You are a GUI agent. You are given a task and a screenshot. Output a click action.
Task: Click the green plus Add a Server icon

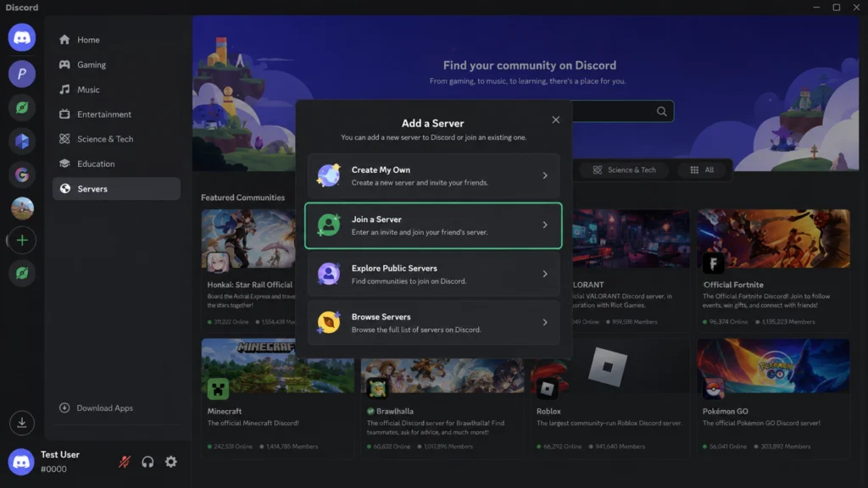click(x=21, y=240)
